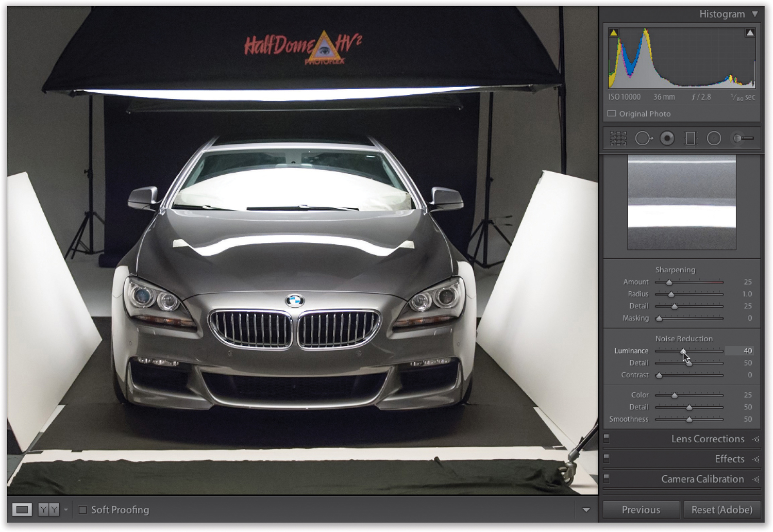Image resolution: width=773 pixels, height=532 pixels.
Task: Toggle Effects panel on/off switch
Action: (x=607, y=458)
